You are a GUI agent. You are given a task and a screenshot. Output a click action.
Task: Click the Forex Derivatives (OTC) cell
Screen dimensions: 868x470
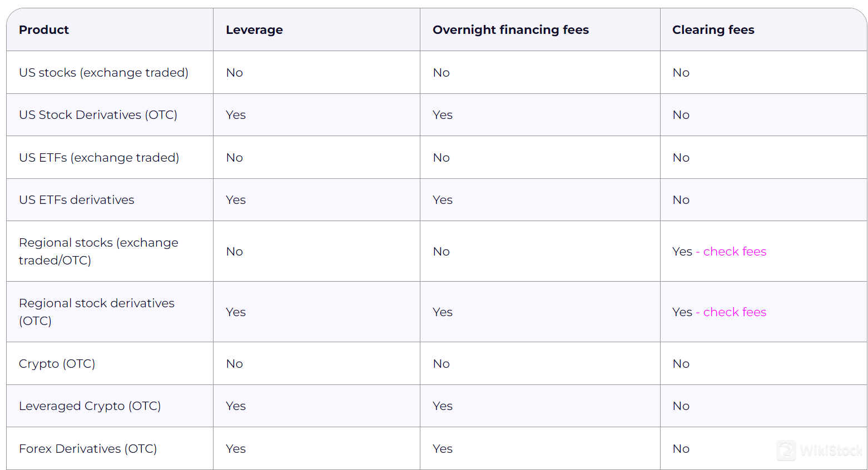pyautogui.click(x=88, y=449)
